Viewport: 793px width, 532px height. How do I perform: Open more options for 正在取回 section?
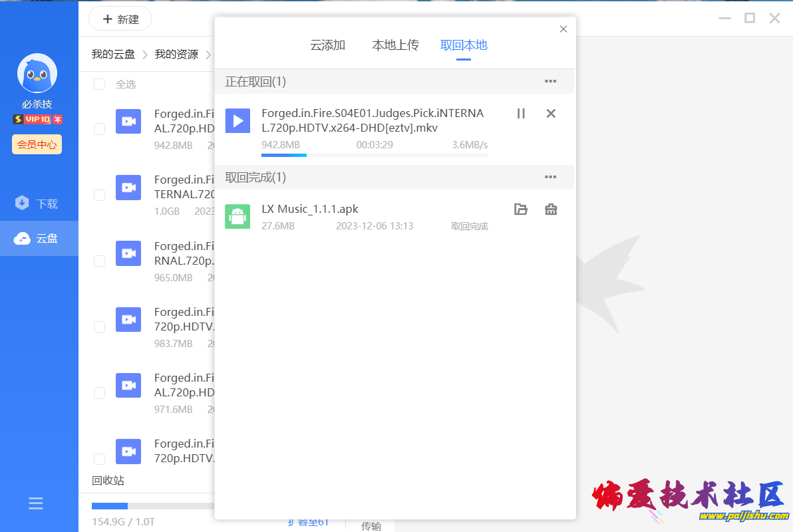point(550,81)
